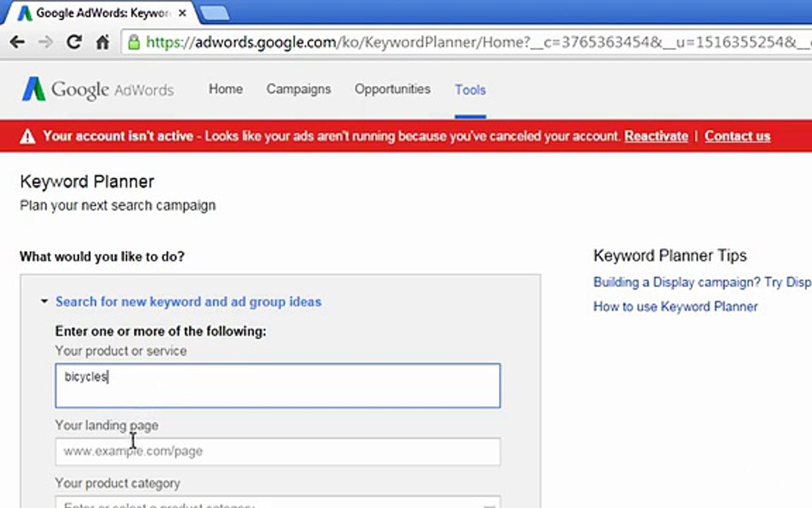Click the browser address bar URL
The width and height of the screenshot is (812, 508).
coord(478,42)
